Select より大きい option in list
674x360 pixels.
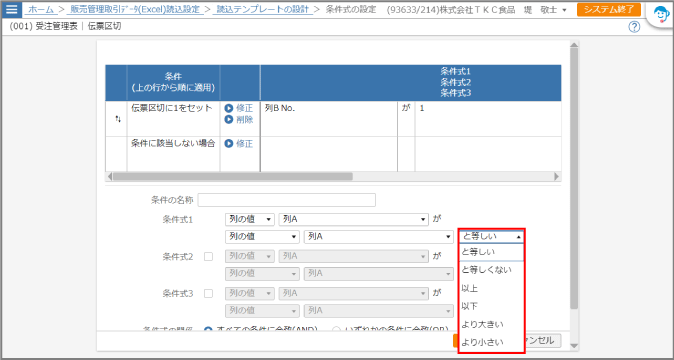click(x=491, y=324)
